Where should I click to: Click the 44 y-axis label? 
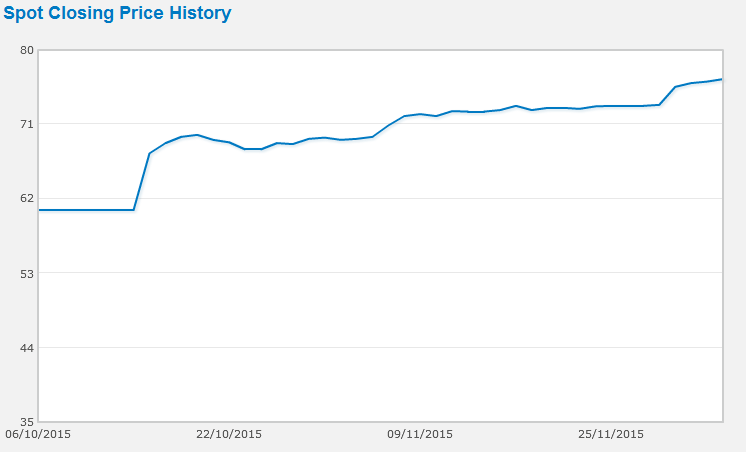coord(27,347)
